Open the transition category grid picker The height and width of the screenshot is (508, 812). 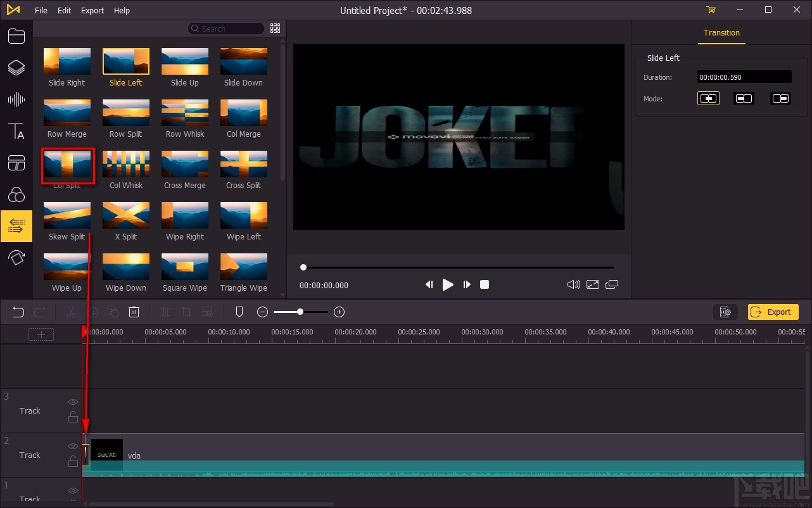(x=275, y=28)
